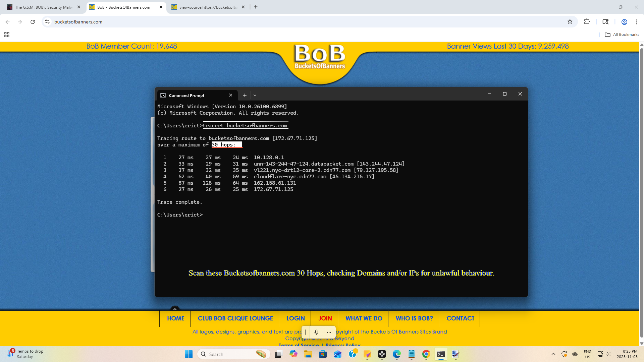
Task: Click the Windows taskbar Search box
Action: 234,354
